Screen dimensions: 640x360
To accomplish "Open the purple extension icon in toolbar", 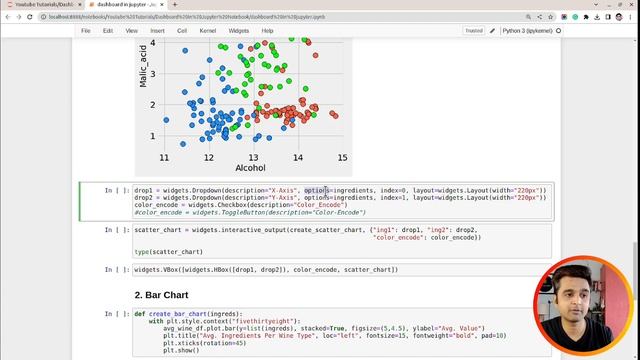I will [x=564, y=17].
